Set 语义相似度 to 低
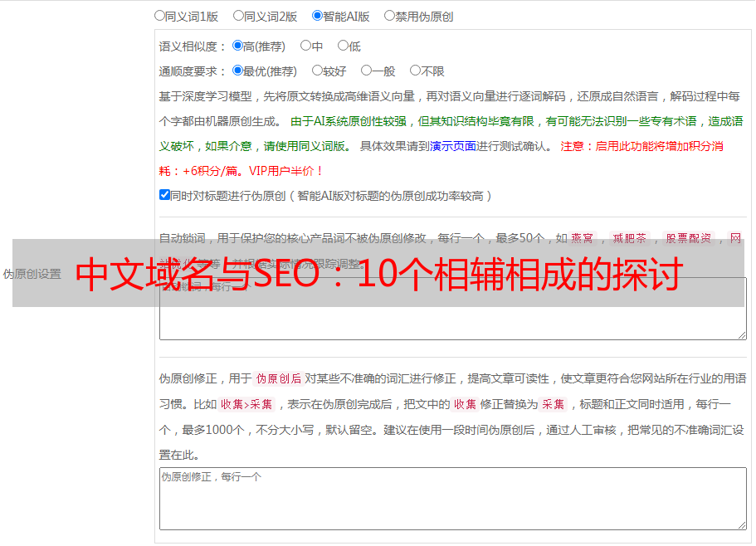This screenshot has height=546, width=756. coord(343,46)
